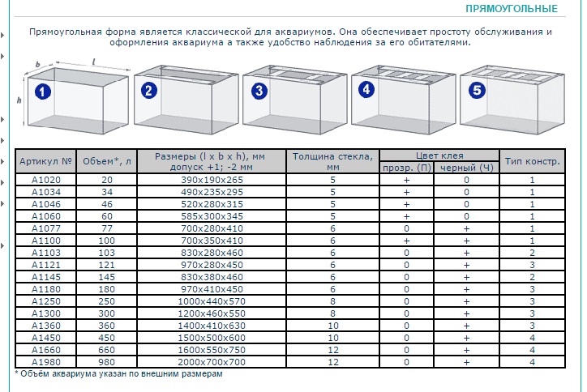Viewport: 587px width, 392px height.
Task: Click article number A1980 in the table
Action: click(46, 361)
